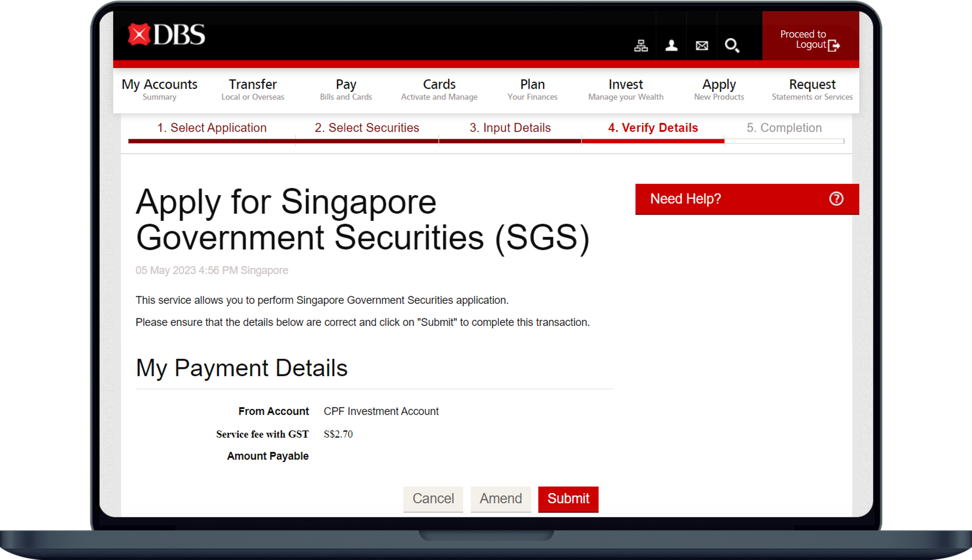Click the From Account label
Screen dimensions: 972x560
273,411
